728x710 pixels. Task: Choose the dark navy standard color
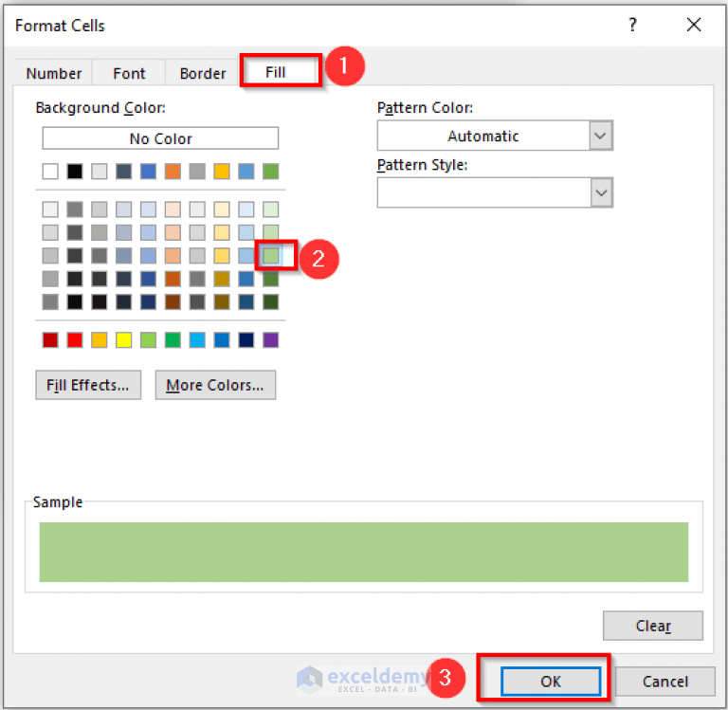tap(246, 340)
